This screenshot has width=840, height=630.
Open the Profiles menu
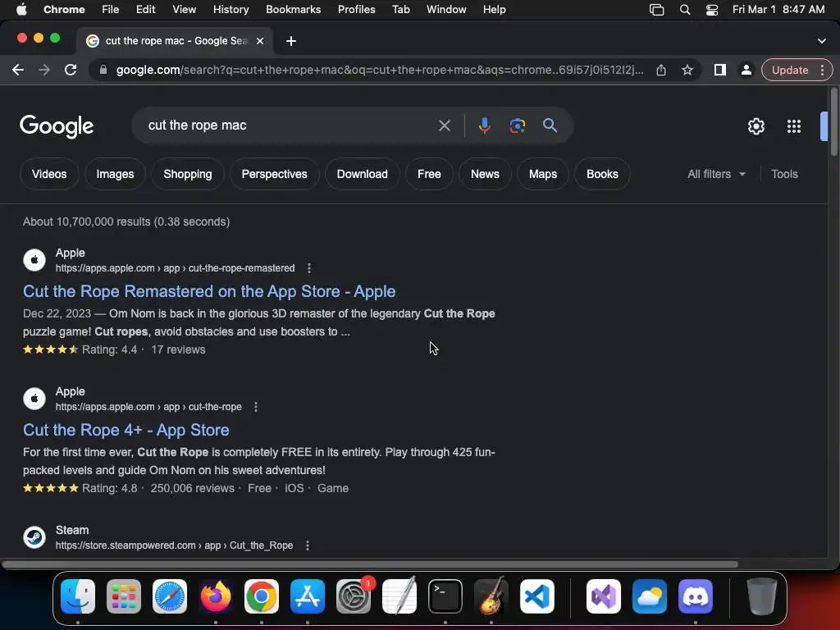coord(356,10)
